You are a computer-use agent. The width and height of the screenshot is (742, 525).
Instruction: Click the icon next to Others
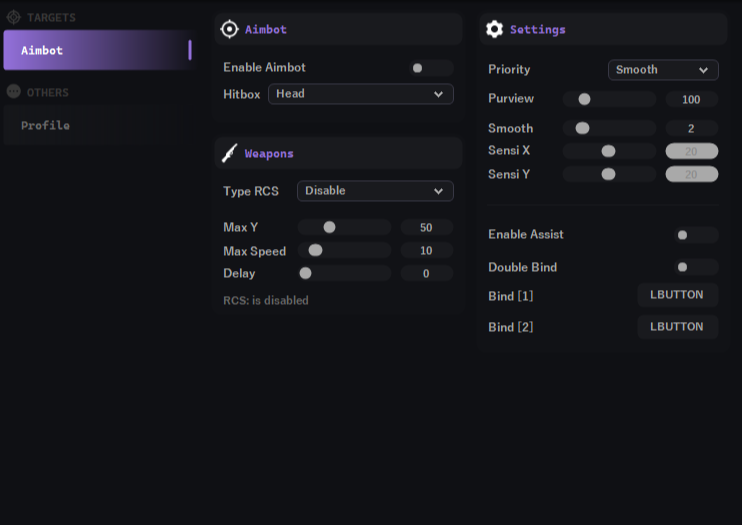pyautogui.click(x=14, y=92)
